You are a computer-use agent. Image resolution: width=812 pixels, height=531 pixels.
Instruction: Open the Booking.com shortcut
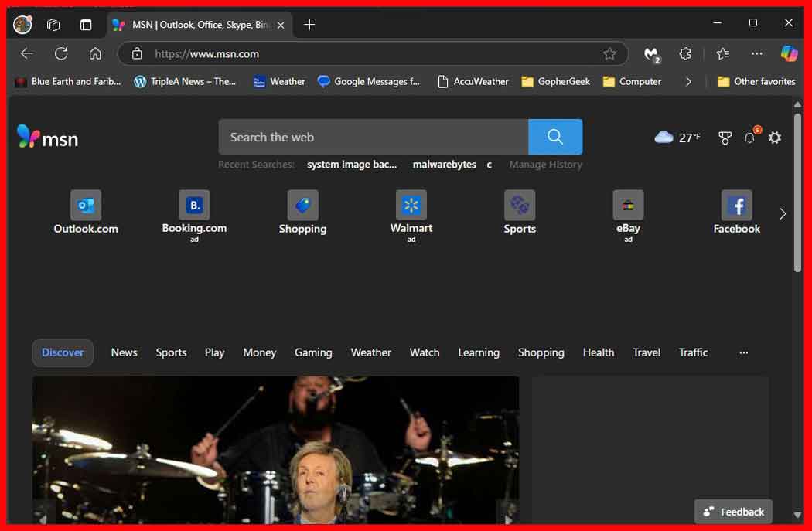coord(194,215)
